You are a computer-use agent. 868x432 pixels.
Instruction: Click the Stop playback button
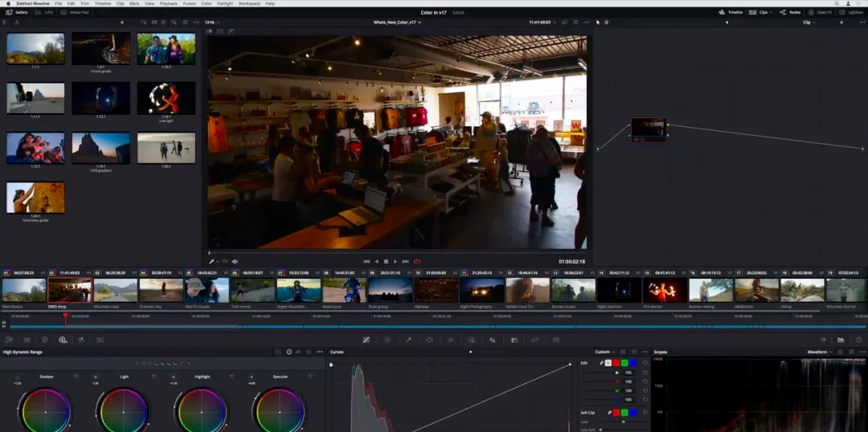[386, 262]
